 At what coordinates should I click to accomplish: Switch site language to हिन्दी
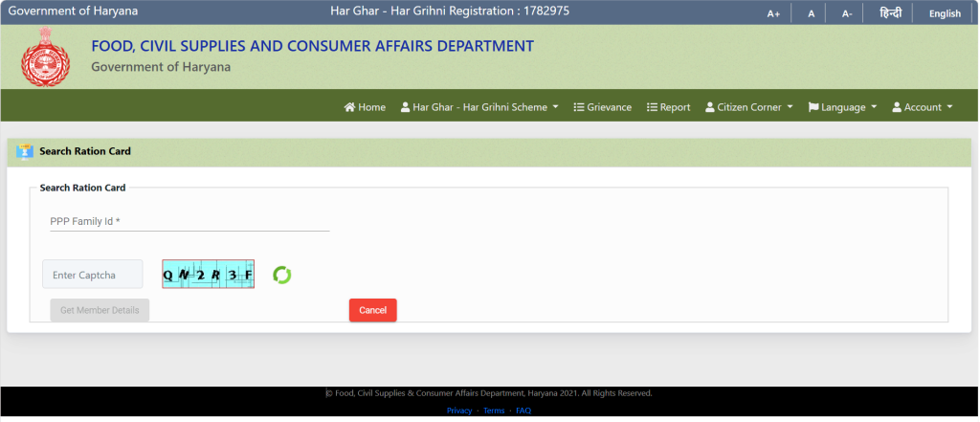click(x=891, y=12)
